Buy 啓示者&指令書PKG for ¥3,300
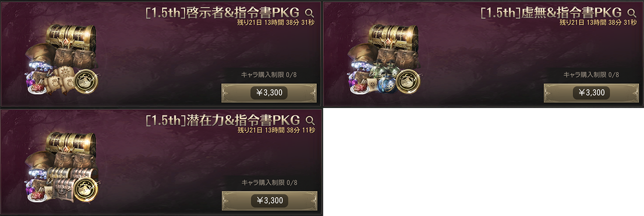The width and height of the screenshot is (644, 216). 269,93
